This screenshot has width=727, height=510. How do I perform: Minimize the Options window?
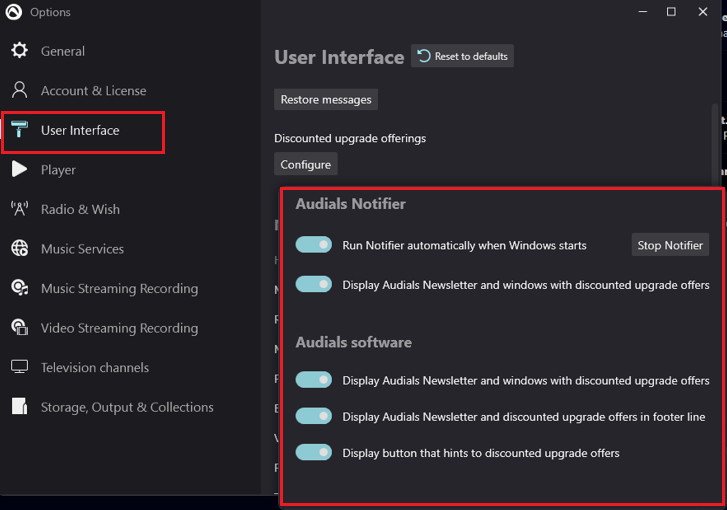pos(643,12)
